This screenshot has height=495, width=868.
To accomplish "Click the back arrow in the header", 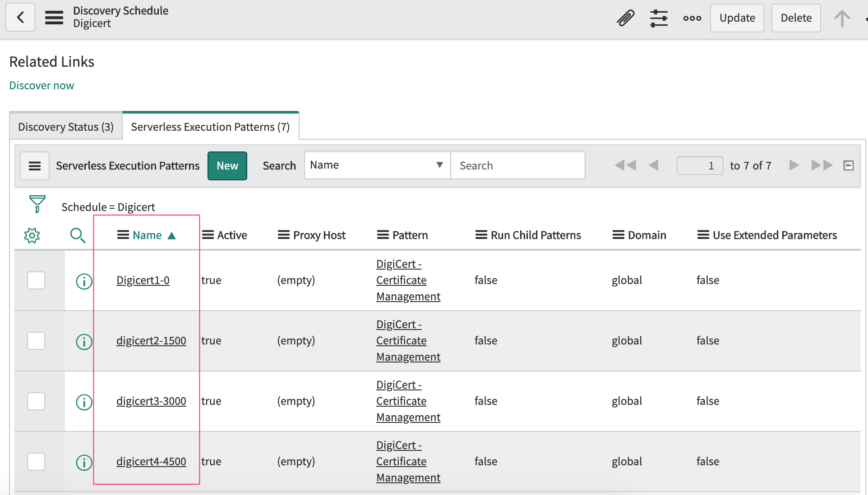I will [x=20, y=18].
